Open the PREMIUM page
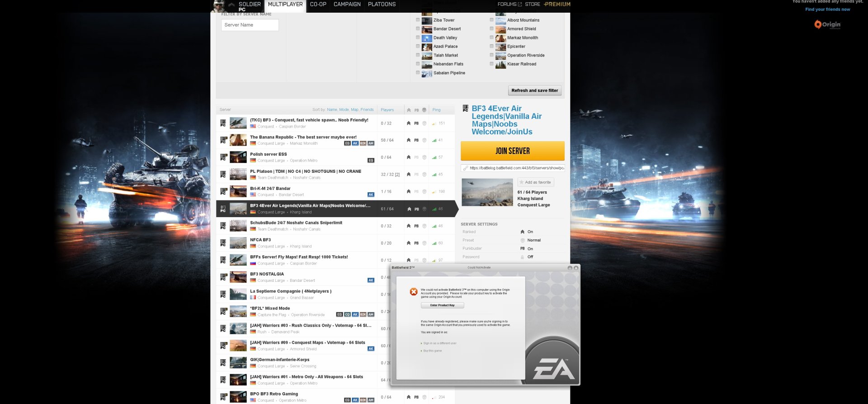This screenshot has height=404, width=868. tap(557, 5)
